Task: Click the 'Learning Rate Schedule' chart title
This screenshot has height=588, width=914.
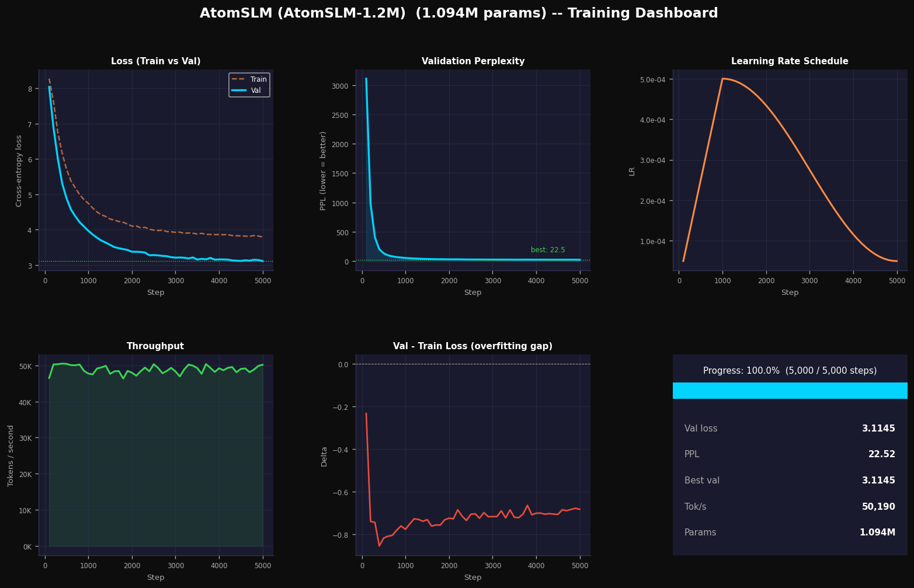Action: tap(790, 61)
